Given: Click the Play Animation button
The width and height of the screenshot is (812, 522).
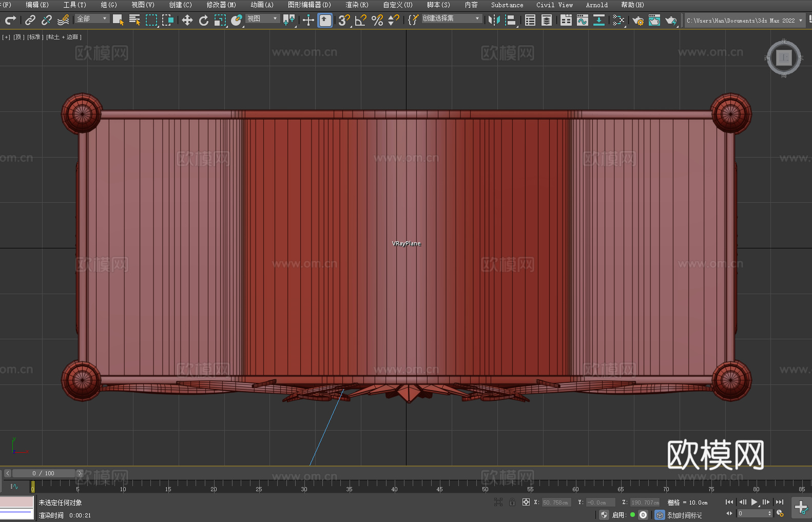Looking at the screenshot, I should point(755,502).
